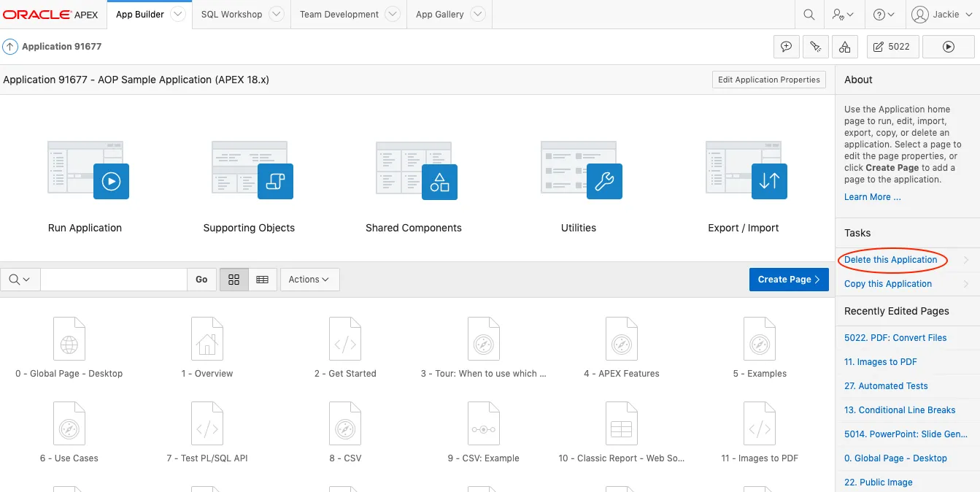
Task: Open the search column selector dropdown
Action: pos(20,280)
